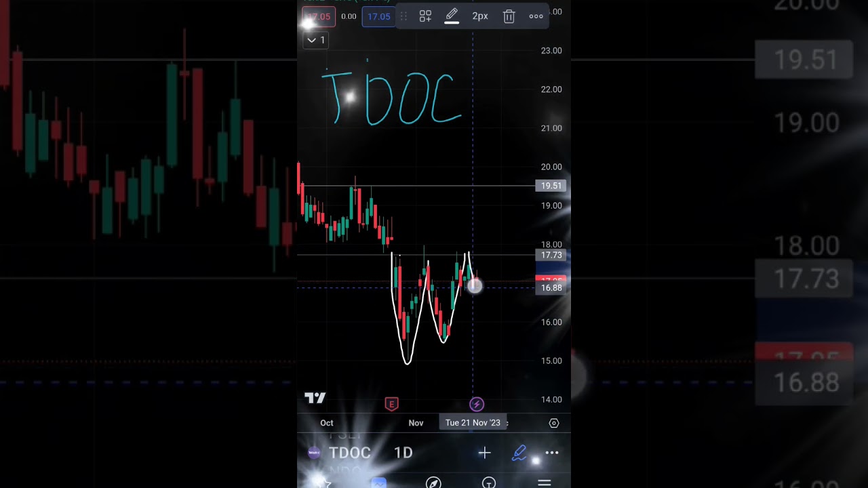The image size is (868, 488).
Task: Open the hamburger Menu tab
Action: (544, 483)
